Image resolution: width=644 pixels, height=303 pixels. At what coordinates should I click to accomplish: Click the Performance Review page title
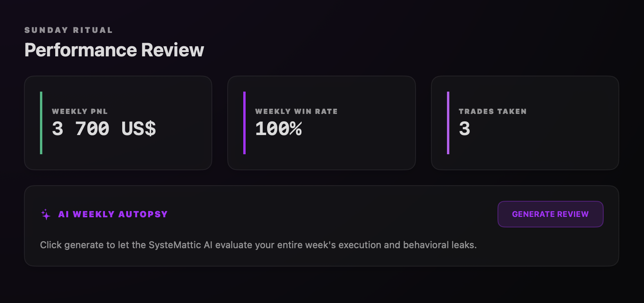[x=114, y=50]
